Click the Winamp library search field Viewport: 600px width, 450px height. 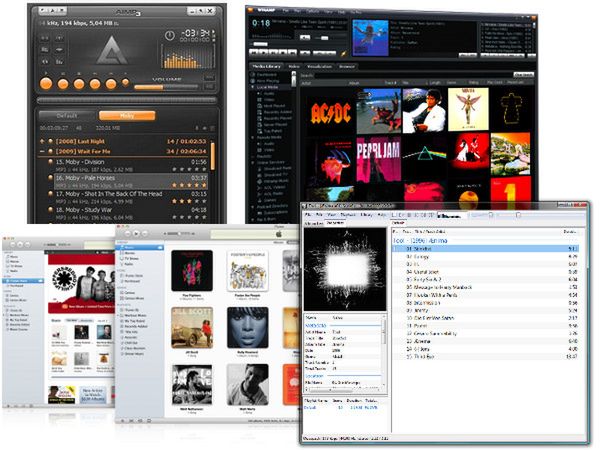click(x=413, y=75)
